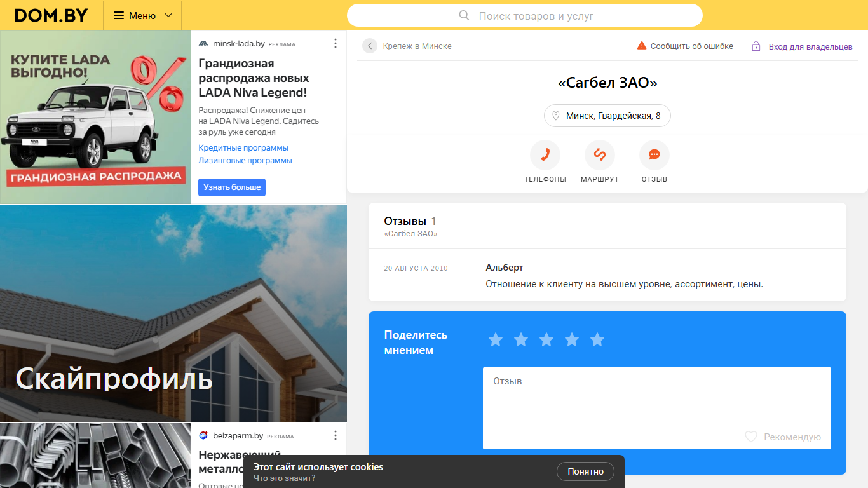Accept cookies with Понятно button

tap(585, 471)
